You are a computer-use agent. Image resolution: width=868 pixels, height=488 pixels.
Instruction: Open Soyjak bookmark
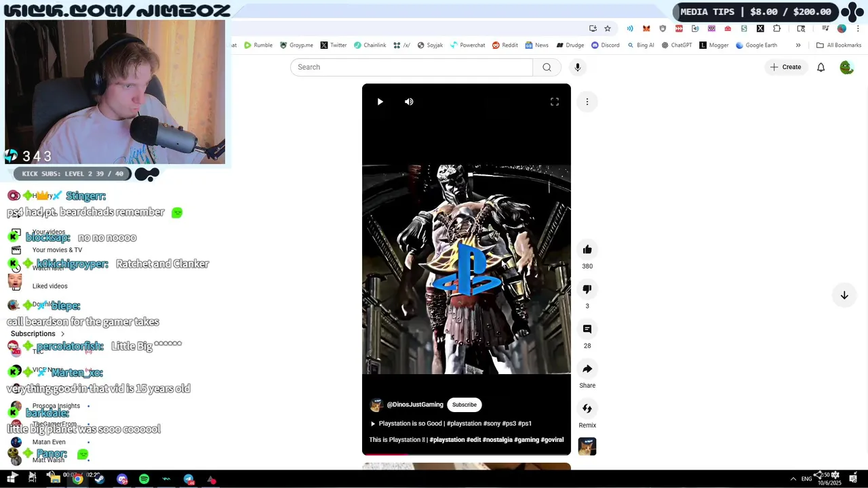pos(430,45)
